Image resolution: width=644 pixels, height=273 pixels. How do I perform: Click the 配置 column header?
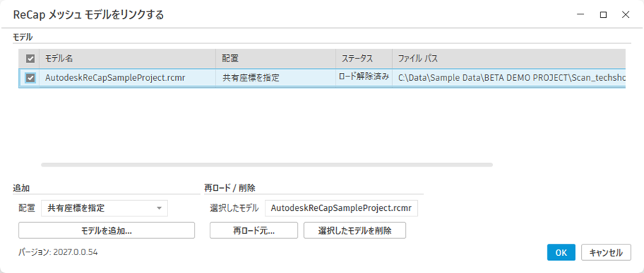(275, 59)
